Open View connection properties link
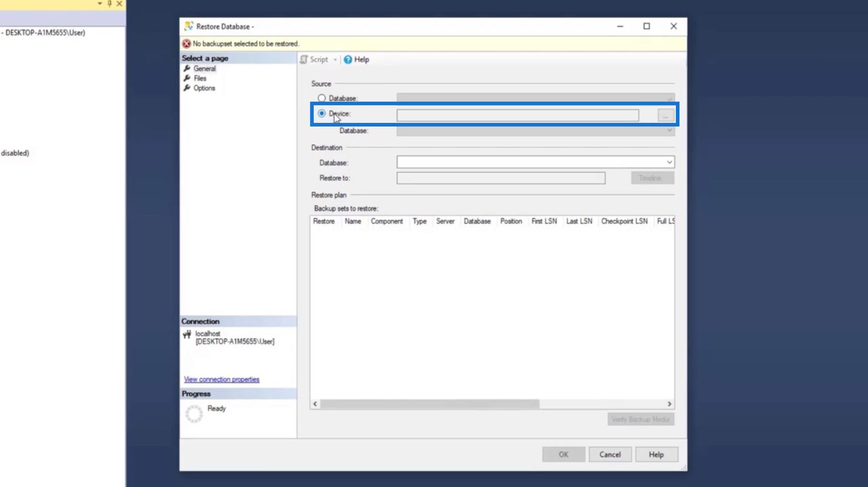Image resolution: width=868 pixels, height=487 pixels. point(222,380)
